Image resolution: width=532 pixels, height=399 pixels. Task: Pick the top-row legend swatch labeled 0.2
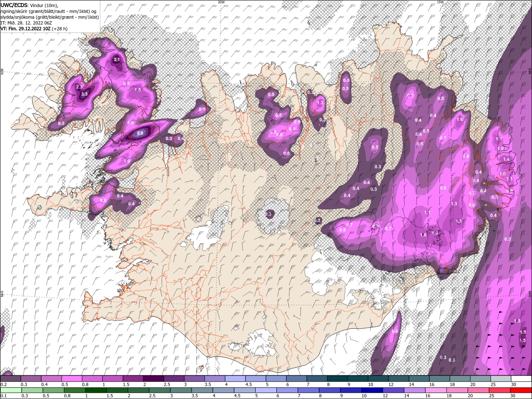[10, 379]
